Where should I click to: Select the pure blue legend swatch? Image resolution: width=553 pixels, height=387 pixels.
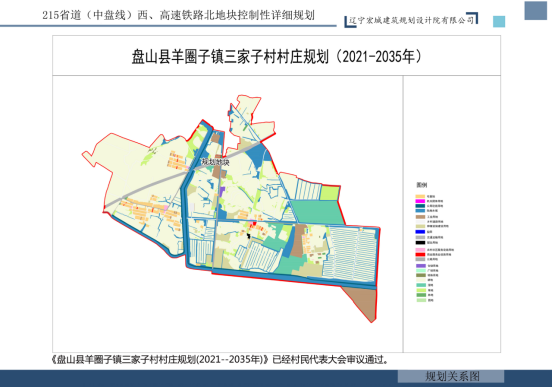(x=420, y=232)
